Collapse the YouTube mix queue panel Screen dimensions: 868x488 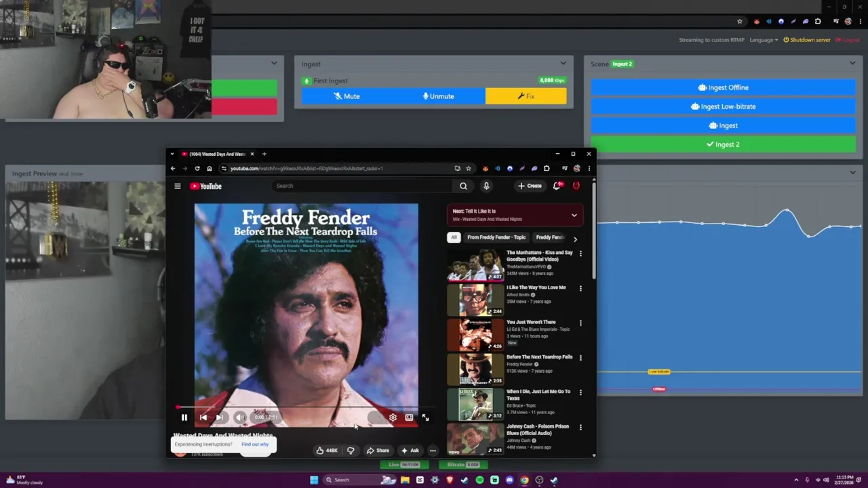[574, 216]
